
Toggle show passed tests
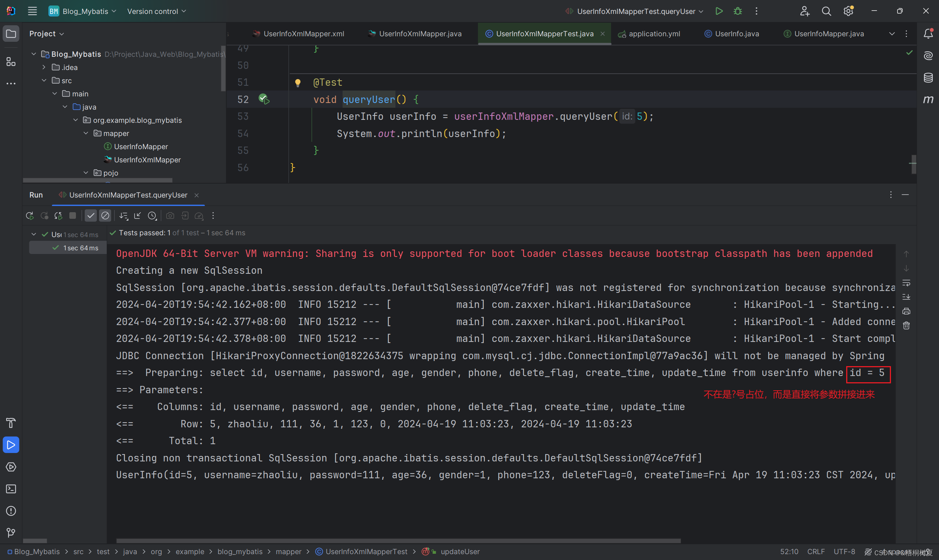(91, 215)
